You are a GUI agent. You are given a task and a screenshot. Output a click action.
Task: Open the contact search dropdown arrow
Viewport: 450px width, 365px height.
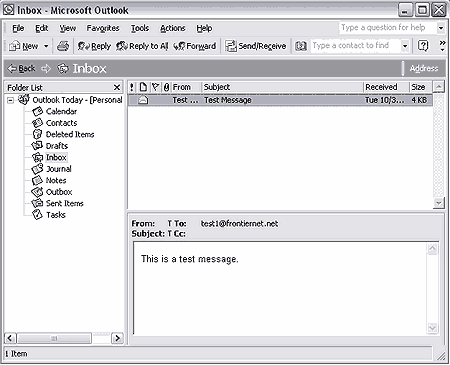(405, 46)
